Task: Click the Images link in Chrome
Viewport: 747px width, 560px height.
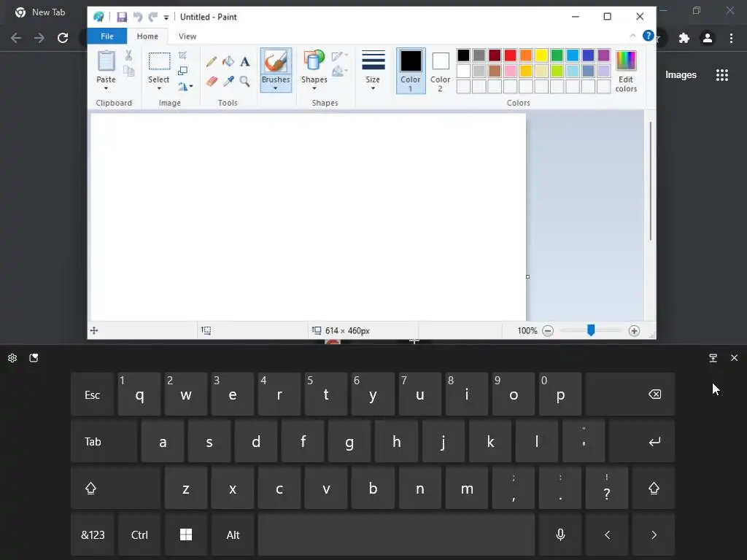Action: 681,75
